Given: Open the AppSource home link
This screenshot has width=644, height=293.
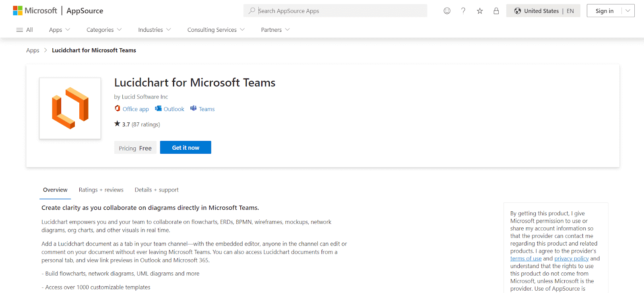Looking at the screenshot, I should [85, 11].
